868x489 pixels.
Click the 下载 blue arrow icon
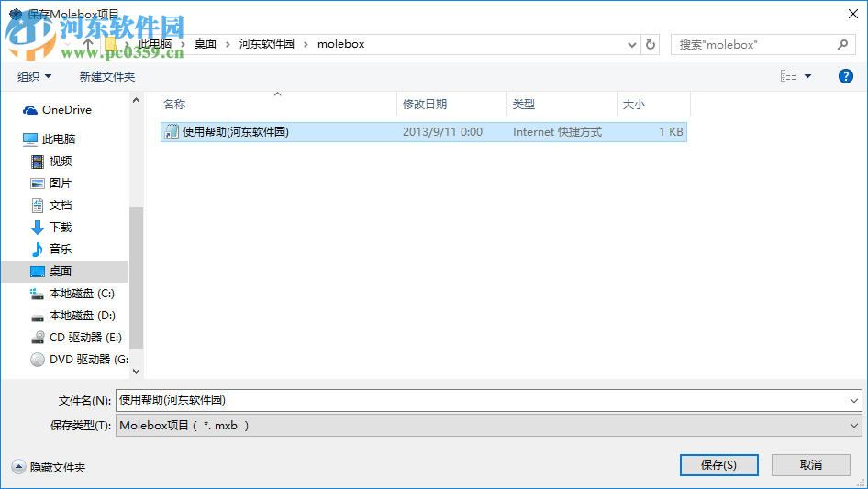(x=37, y=227)
